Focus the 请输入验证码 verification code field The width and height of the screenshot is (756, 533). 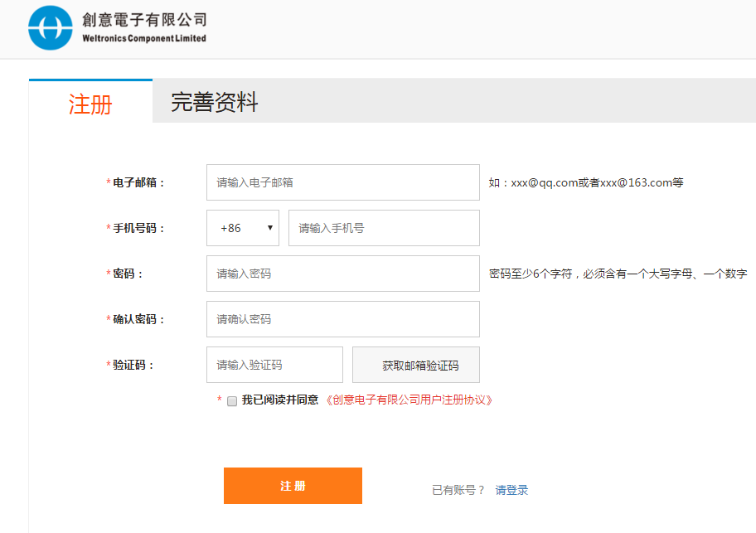coord(274,365)
